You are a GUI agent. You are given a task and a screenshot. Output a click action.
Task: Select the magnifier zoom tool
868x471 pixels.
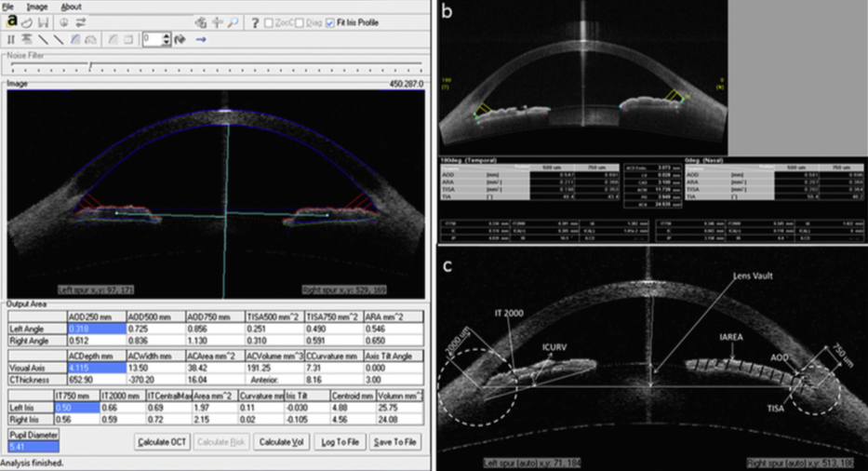point(233,21)
